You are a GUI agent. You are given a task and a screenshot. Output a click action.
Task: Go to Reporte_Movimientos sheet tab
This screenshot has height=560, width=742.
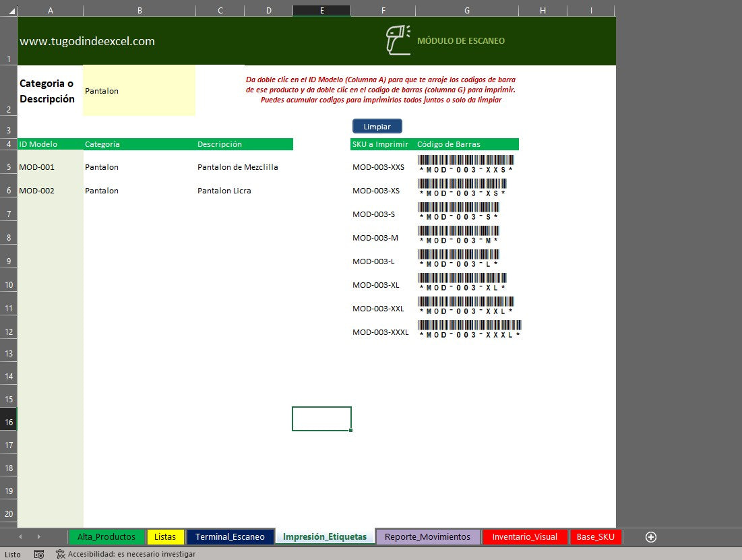[x=427, y=537]
